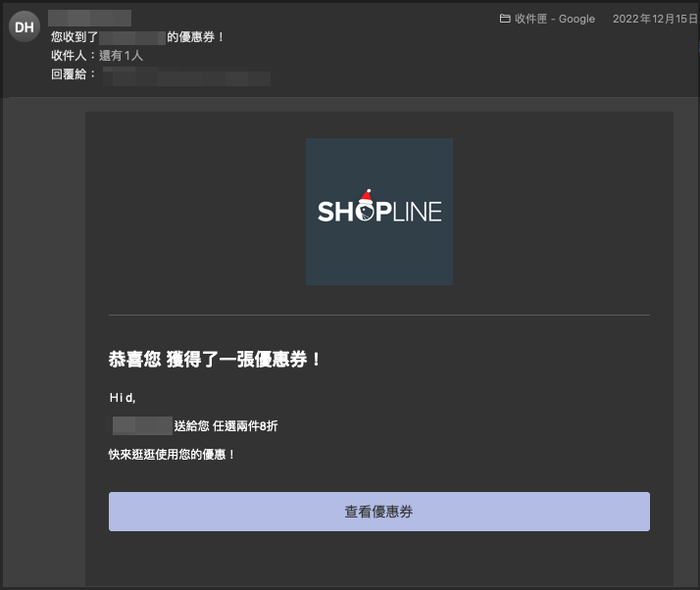Image resolution: width=700 pixels, height=590 pixels.
Task: Click the inbox folder icon
Action: 505,19
